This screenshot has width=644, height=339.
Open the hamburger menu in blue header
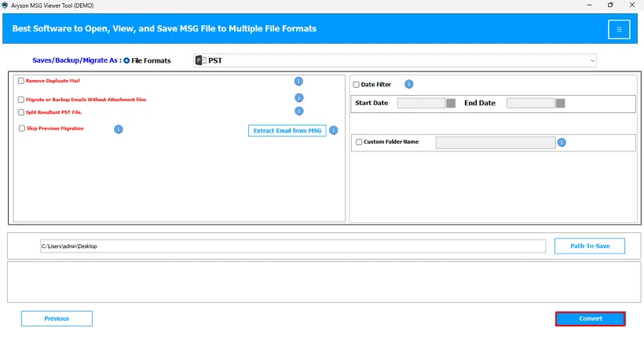[x=619, y=29]
